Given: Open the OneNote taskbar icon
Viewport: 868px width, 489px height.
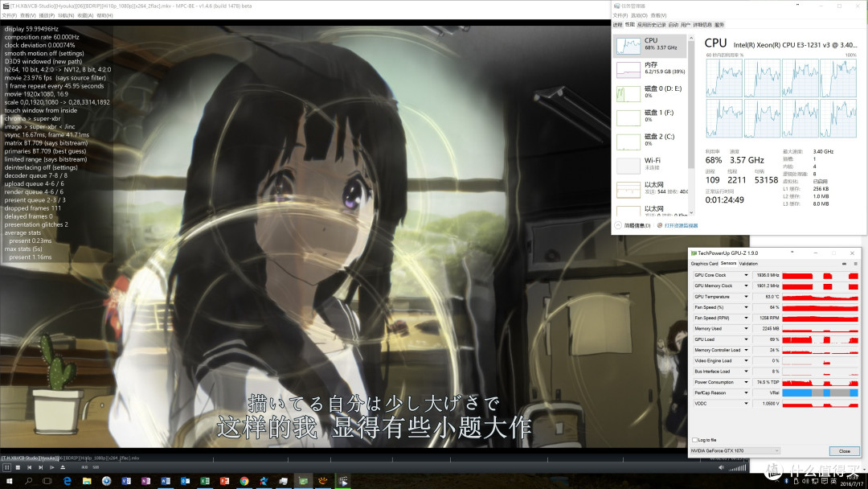Looking at the screenshot, I should 145,481.
